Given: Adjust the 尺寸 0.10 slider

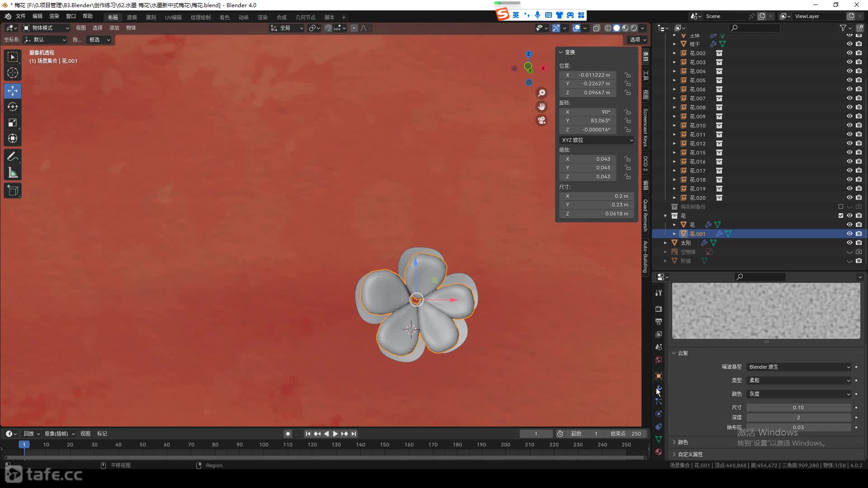Looking at the screenshot, I should click(798, 408).
